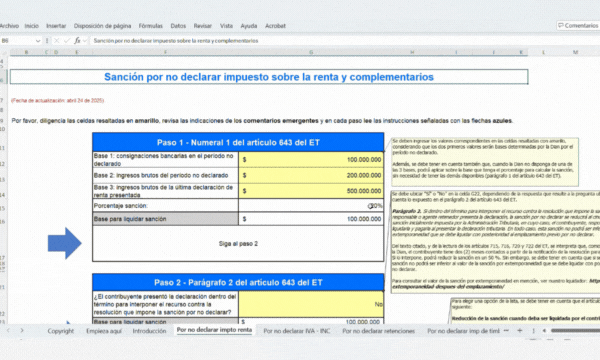Switch to Por no declarar IVA - INC tab

(297, 331)
